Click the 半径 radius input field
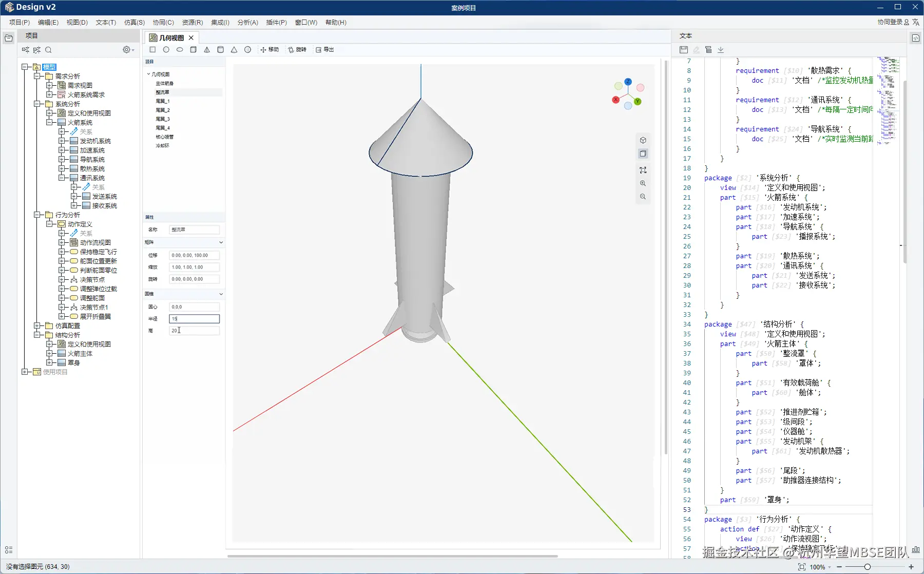The image size is (924, 574). 195,319
